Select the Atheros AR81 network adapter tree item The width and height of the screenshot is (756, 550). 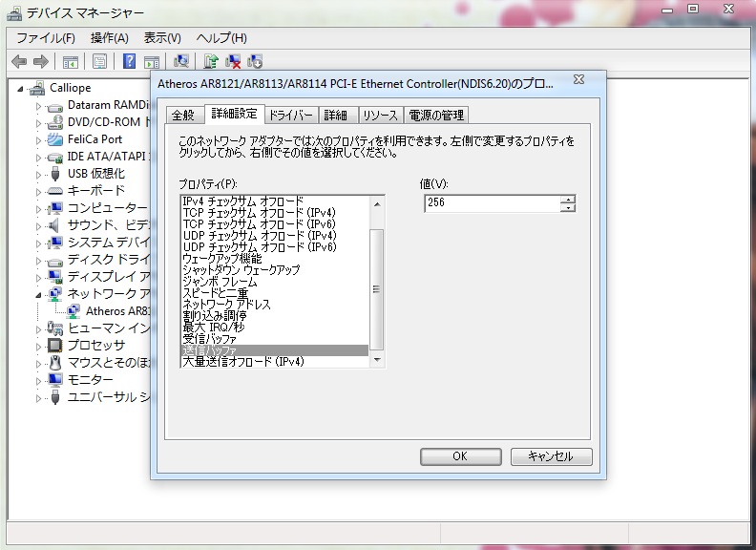118,311
